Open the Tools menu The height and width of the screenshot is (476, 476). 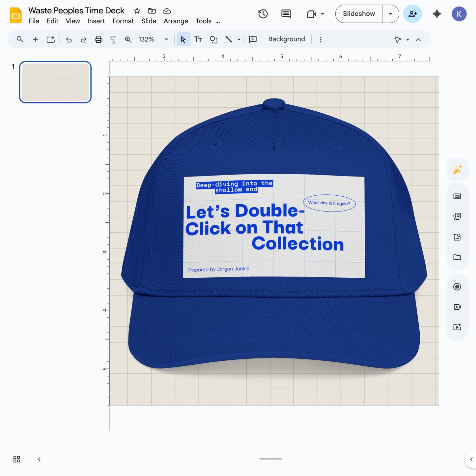(204, 21)
